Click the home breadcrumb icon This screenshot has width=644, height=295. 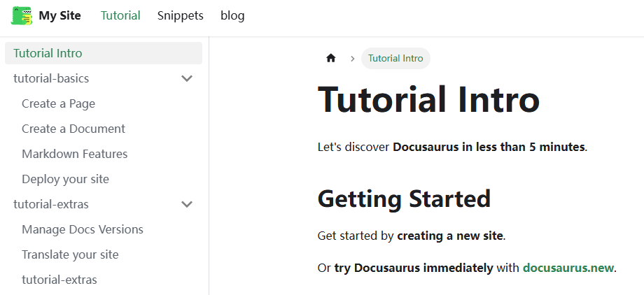point(330,58)
